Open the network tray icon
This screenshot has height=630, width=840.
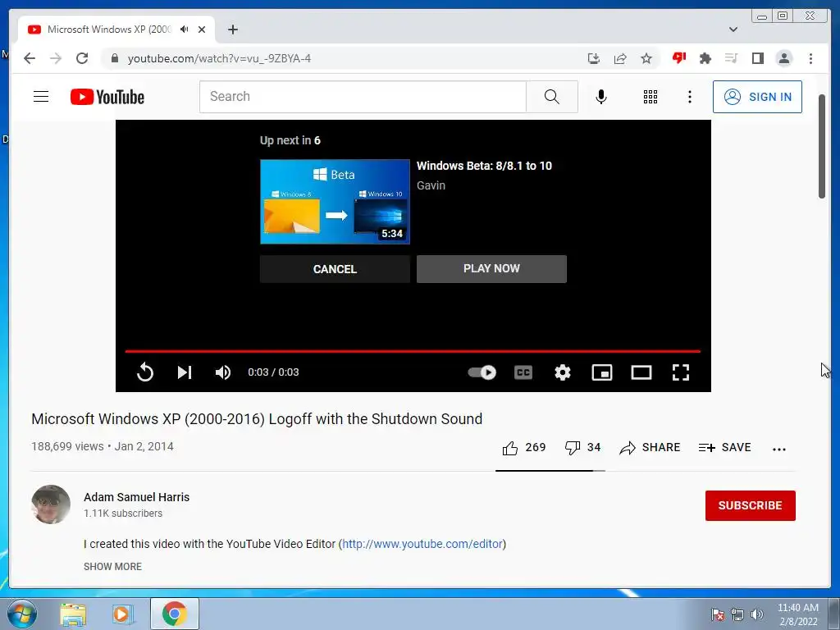coord(737,614)
